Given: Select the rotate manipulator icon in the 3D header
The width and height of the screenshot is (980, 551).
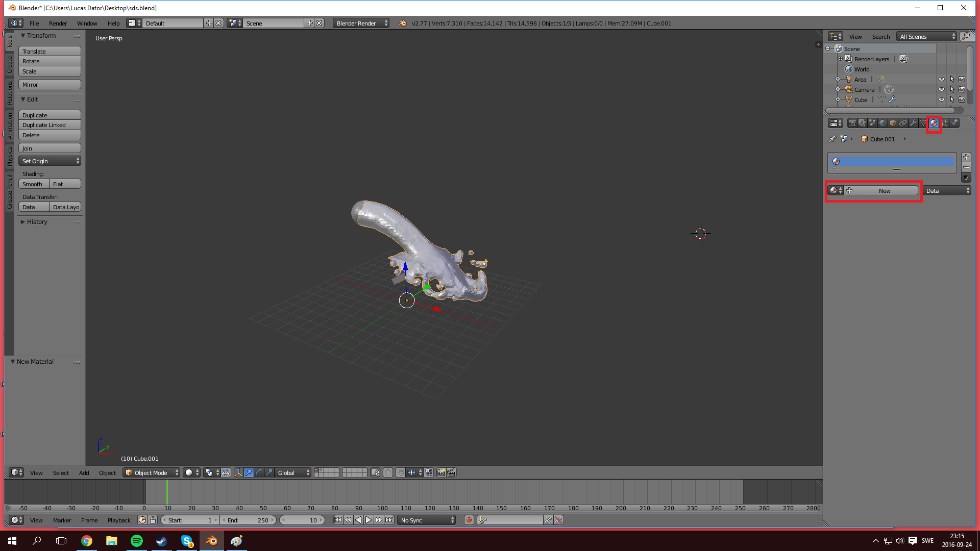Looking at the screenshot, I should 259,472.
